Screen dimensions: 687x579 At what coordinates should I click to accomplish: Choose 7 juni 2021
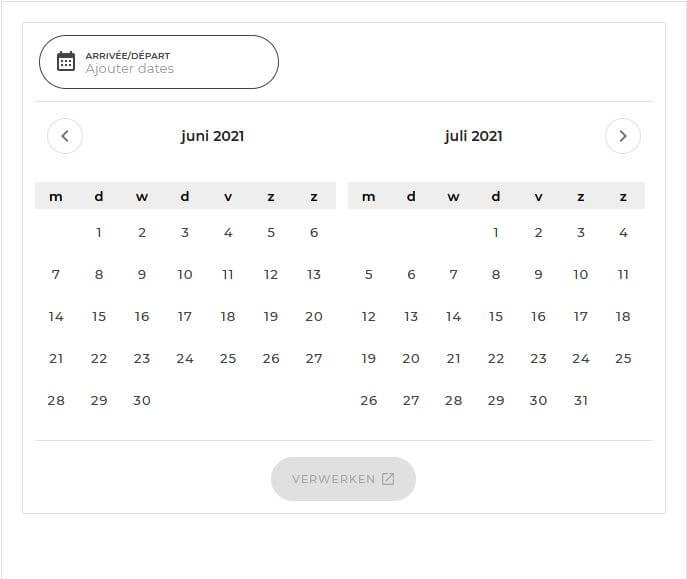[56, 275]
